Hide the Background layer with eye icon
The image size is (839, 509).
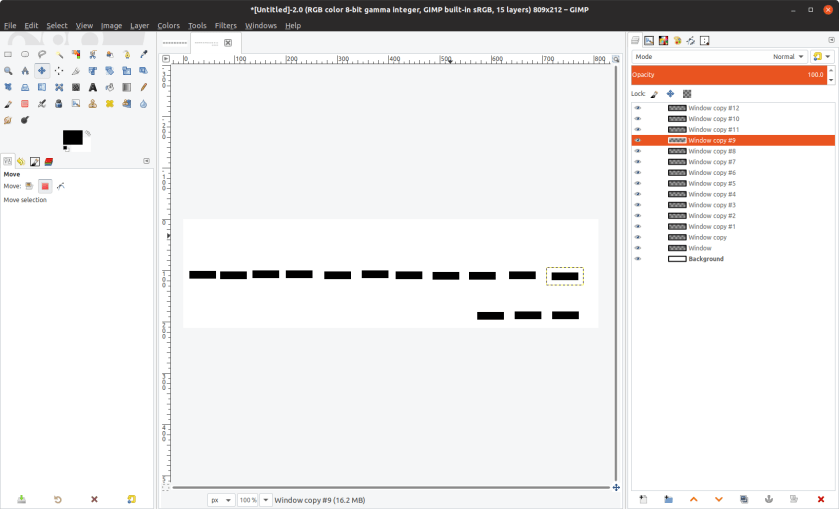pyautogui.click(x=638, y=259)
